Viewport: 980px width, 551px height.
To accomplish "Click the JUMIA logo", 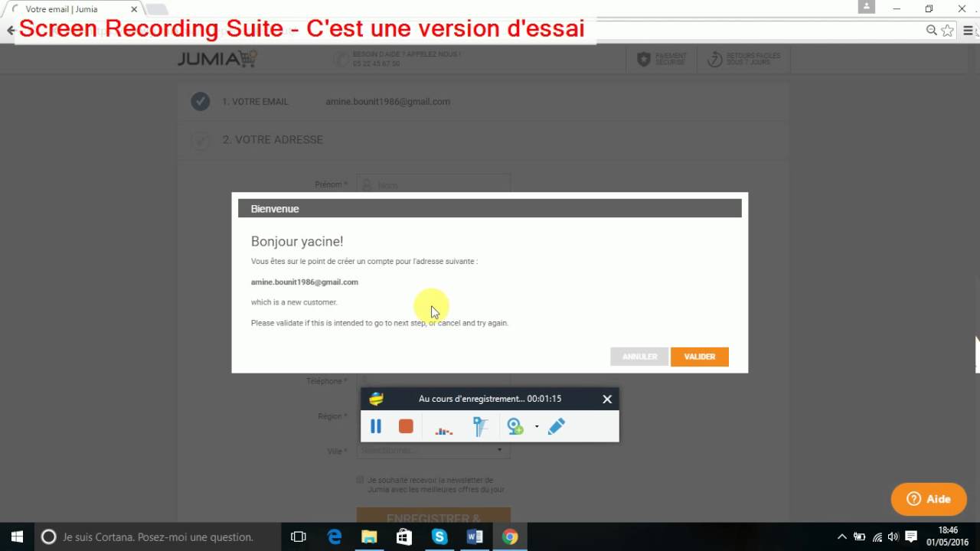I will [217, 59].
